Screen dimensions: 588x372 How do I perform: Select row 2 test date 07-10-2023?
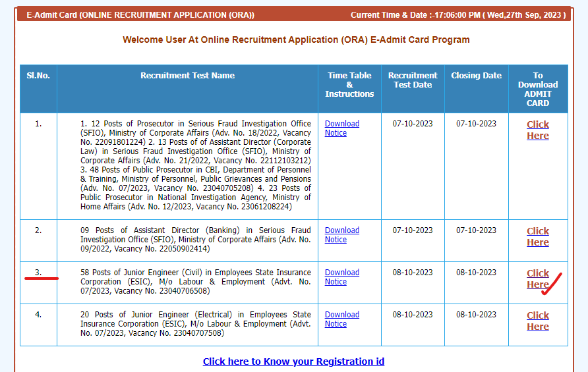413,230
